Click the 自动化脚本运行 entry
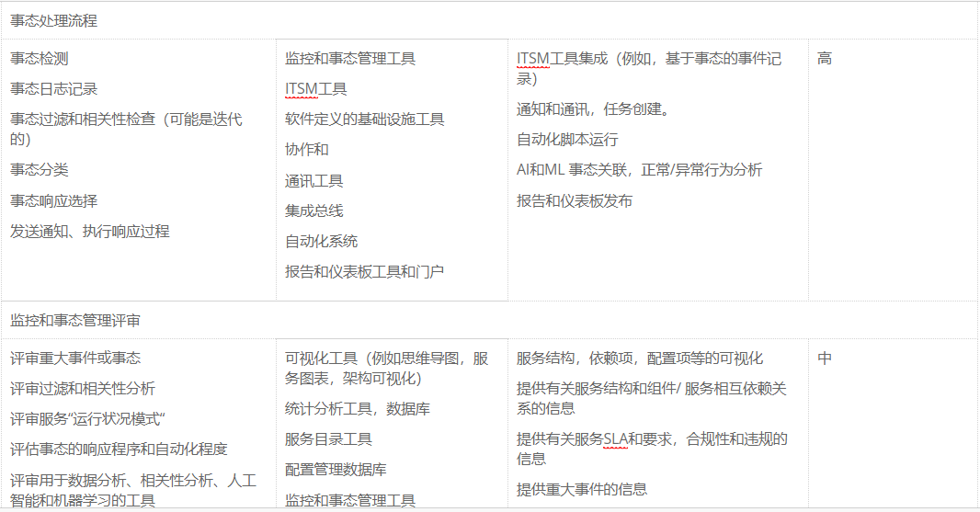 point(567,140)
